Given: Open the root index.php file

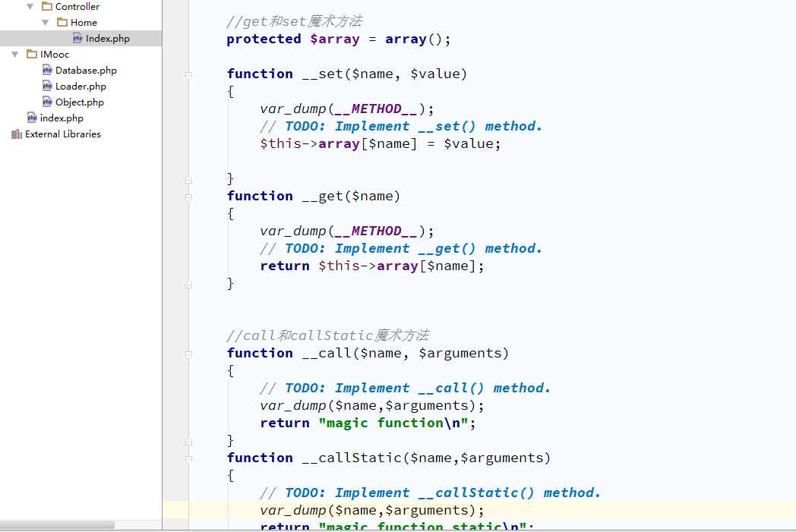Looking at the screenshot, I should 62,118.
